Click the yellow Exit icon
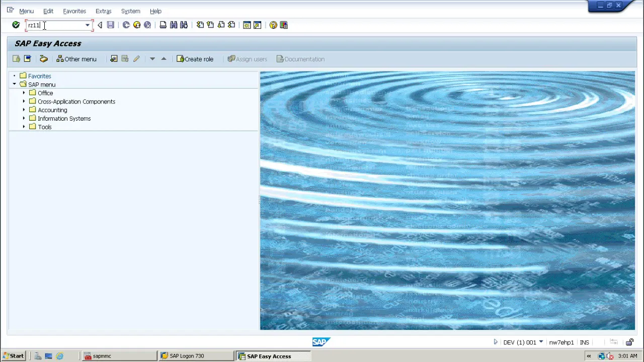This screenshot has width=644, height=362. [x=137, y=25]
